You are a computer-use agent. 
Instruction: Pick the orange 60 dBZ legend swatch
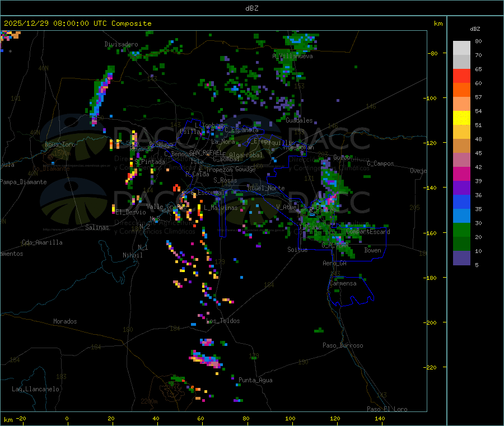[x=461, y=90]
